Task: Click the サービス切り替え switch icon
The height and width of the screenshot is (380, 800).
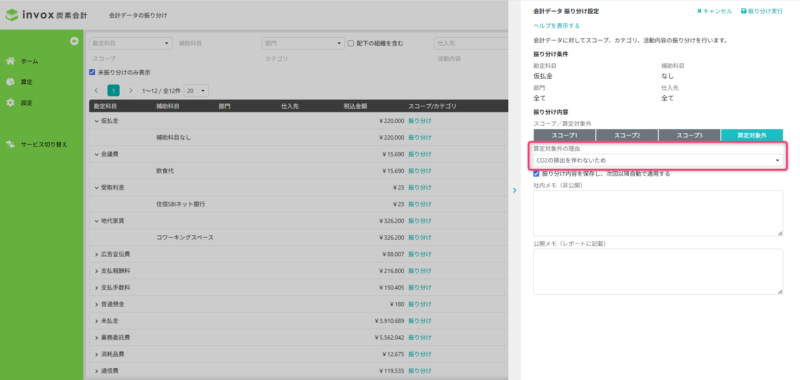Action: pyautogui.click(x=10, y=144)
